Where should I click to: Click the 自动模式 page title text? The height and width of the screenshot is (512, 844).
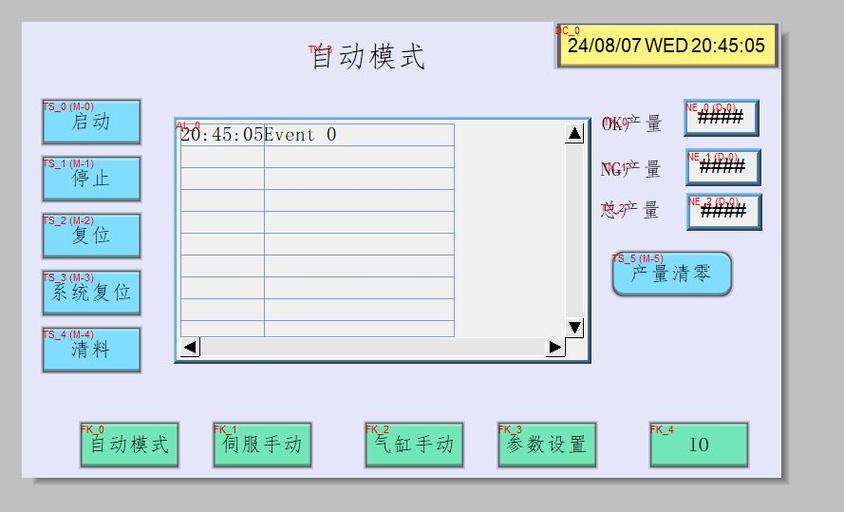click(x=368, y=57)
